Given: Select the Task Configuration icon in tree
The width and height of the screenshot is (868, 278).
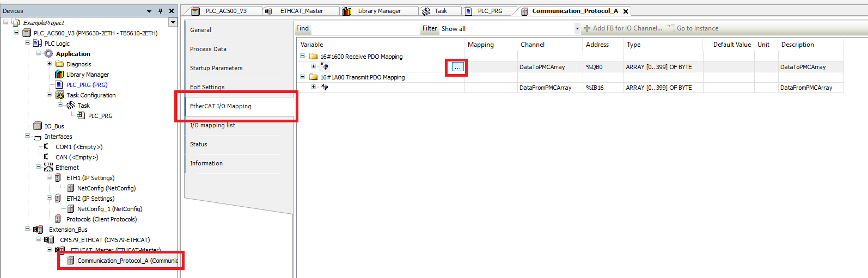Looking at the screenshot, I should (59, 95).
